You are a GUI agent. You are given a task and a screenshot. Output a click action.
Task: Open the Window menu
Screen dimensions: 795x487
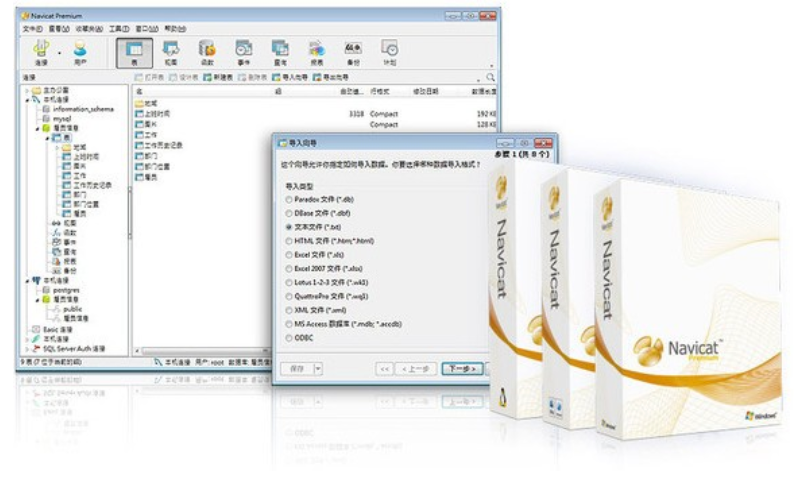[x=147, y=29]
